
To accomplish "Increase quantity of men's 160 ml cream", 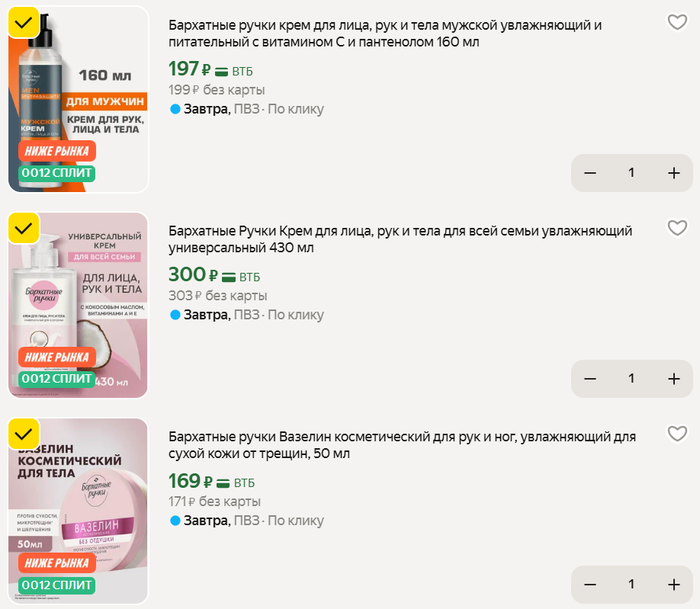I will [x=673, y=173].
